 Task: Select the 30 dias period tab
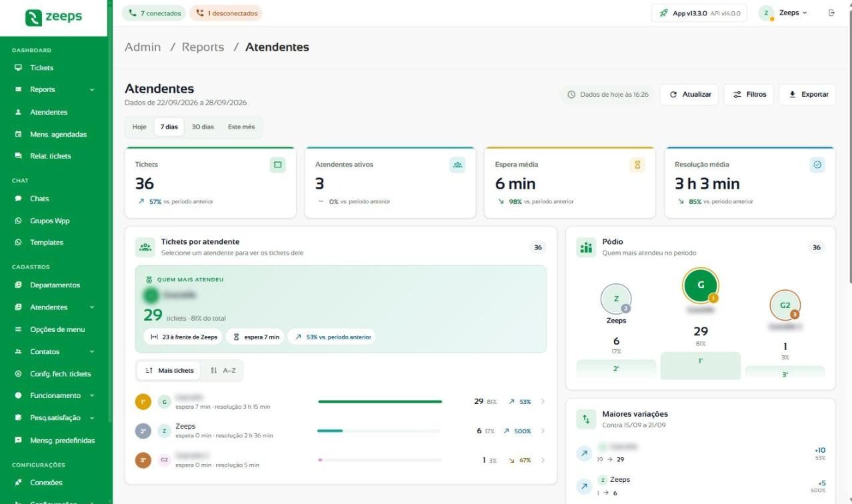tap(203, 127)
